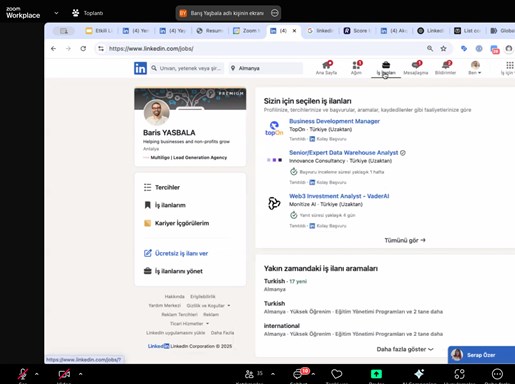Click the address bar zoom magnifier icon
The height and width of the screenshot is (384, 515).
(430, 49)
